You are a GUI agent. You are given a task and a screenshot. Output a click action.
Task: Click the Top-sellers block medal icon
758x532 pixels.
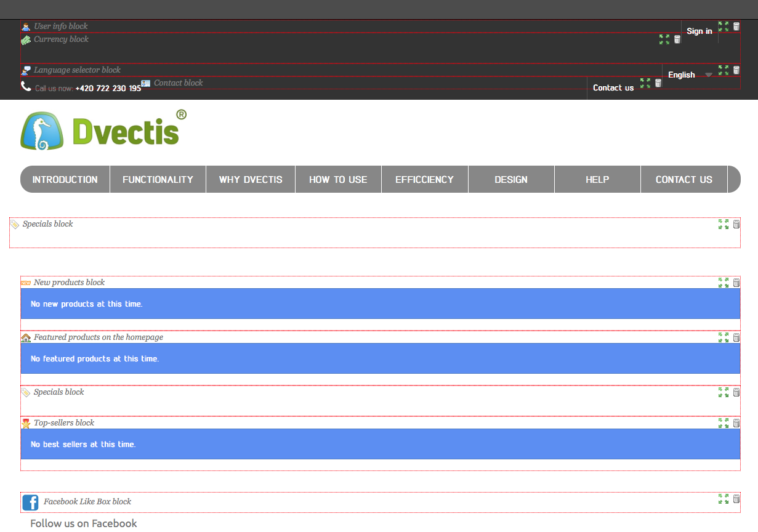[x=26, y=423]
